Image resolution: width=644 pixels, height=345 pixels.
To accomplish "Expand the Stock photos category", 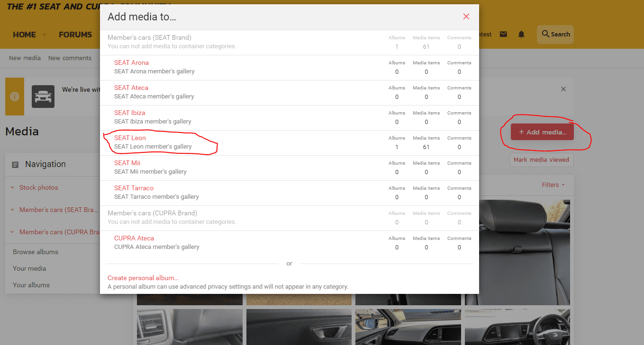I will [12, 187].
